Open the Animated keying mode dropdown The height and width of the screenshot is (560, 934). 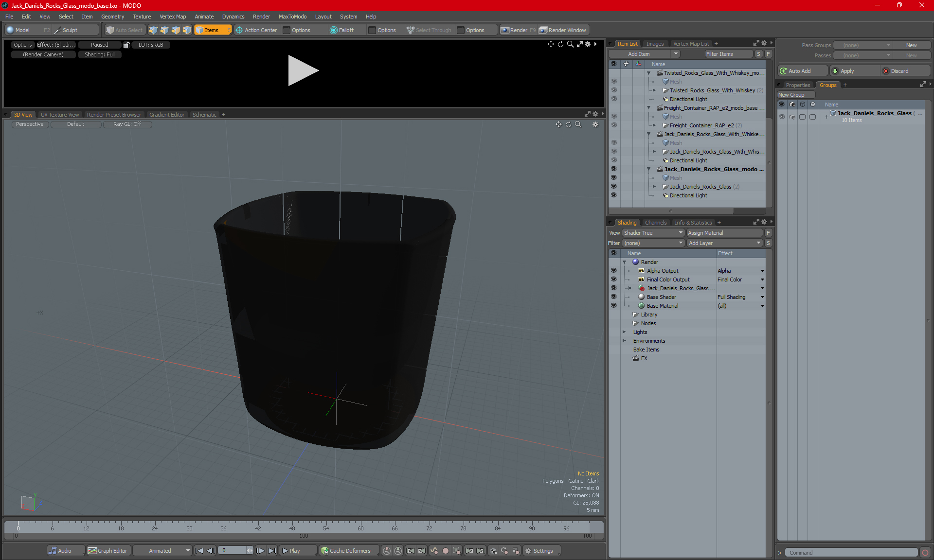[162, 551]
